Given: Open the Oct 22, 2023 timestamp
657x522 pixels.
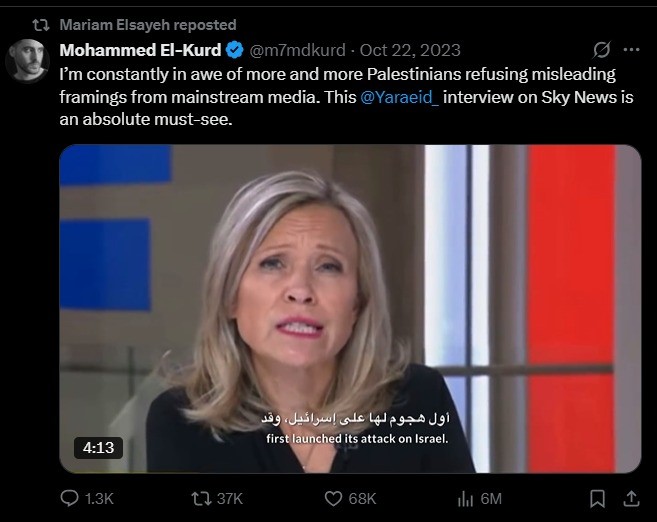Looking at the screenshot, I should (410, 50).
